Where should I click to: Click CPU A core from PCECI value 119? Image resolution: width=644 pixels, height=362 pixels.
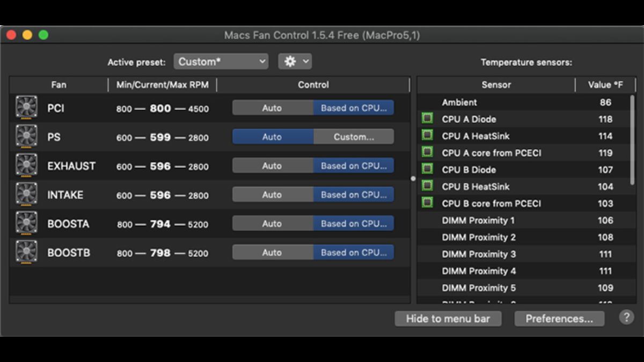tap(605, 153)
